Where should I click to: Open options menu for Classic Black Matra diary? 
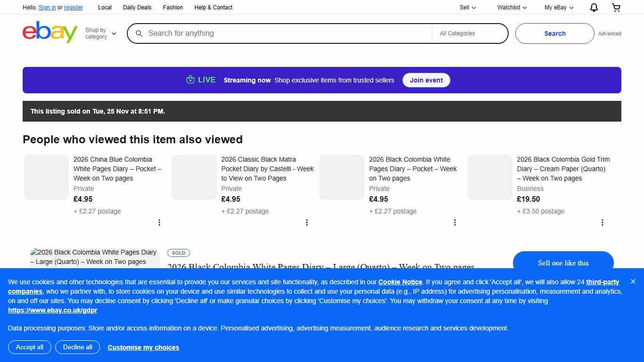(x=307, y=222)
